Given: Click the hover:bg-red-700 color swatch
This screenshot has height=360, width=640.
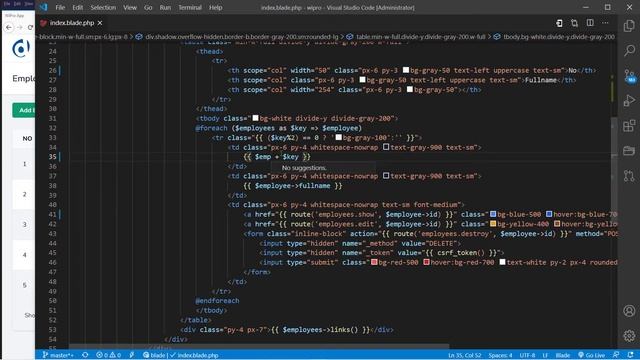Looking at the screenshot, I should click(426, 262).
